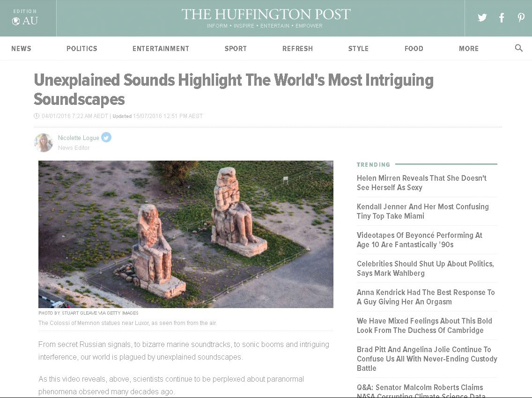Image resolution: width=532 pixels, height=398 pixels.
Task: Open the NEWS section
Action: 21,49
